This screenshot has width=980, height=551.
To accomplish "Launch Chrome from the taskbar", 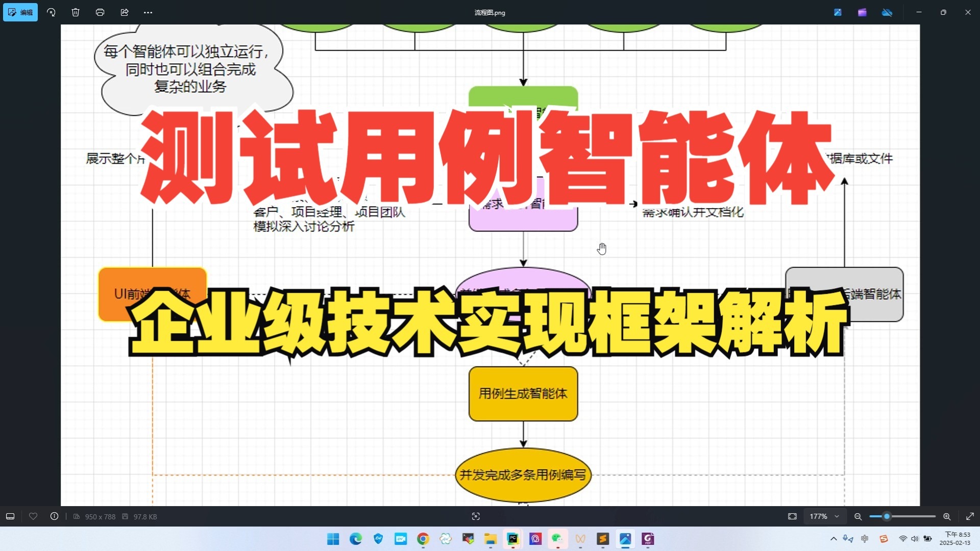I will point(423,539).
